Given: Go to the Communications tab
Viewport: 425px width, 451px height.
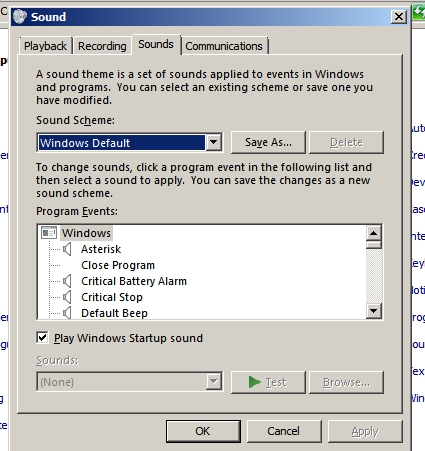Looking at the screenshot, I should coord(224,46).
